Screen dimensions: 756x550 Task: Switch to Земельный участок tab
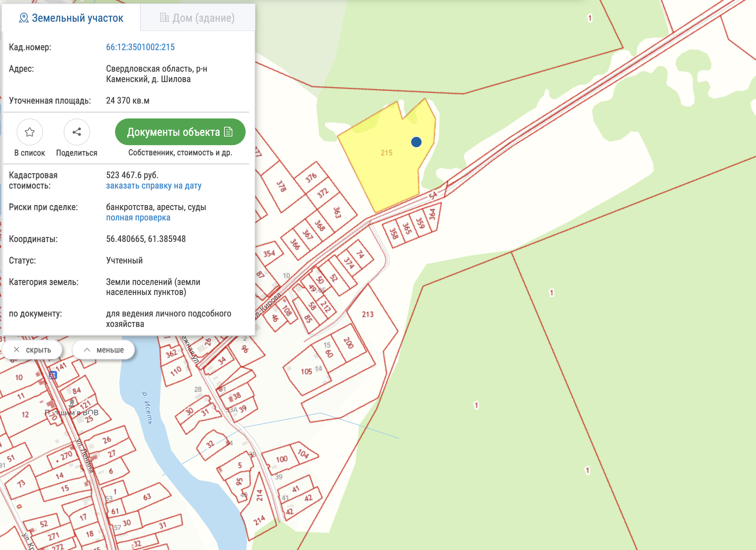(x=71, y=18)
